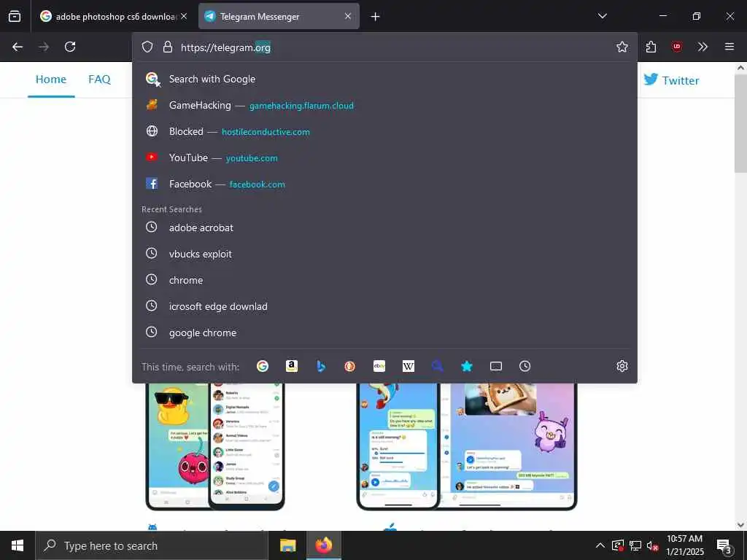Show more tools overflow chevron
747x560 pixels.
point(703,47)
